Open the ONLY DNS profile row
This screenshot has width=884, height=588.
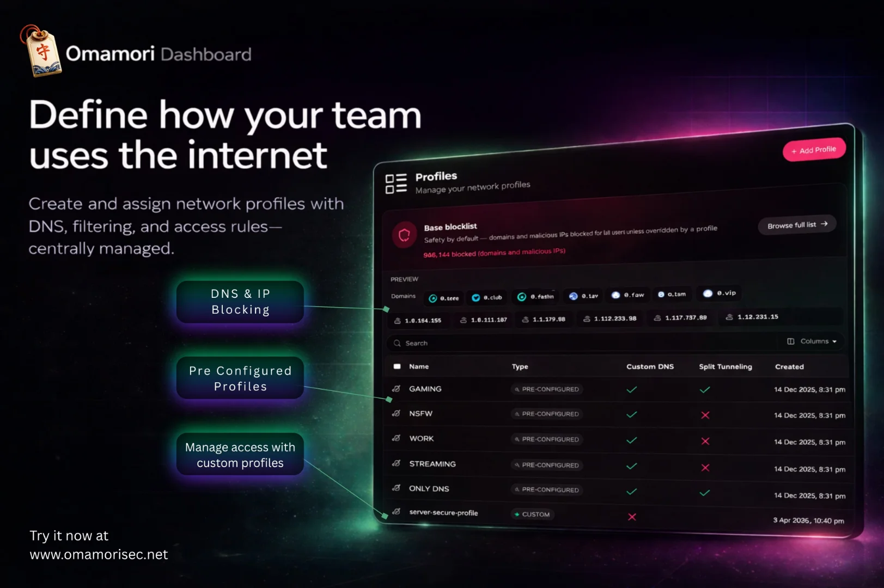617,491
